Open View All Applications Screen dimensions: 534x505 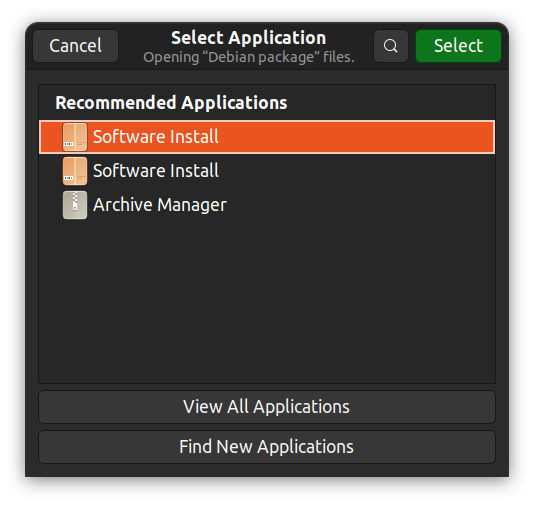click(x=267, y=407)
